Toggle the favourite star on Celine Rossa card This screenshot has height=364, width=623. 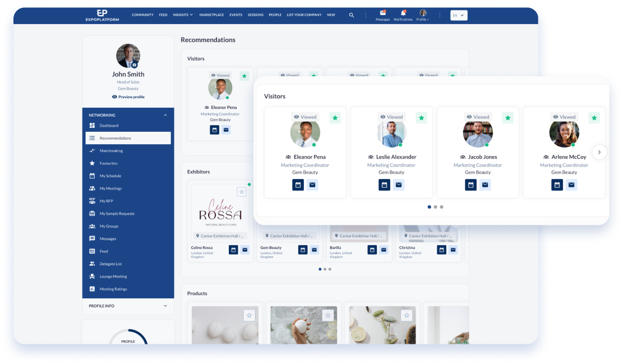242,192
